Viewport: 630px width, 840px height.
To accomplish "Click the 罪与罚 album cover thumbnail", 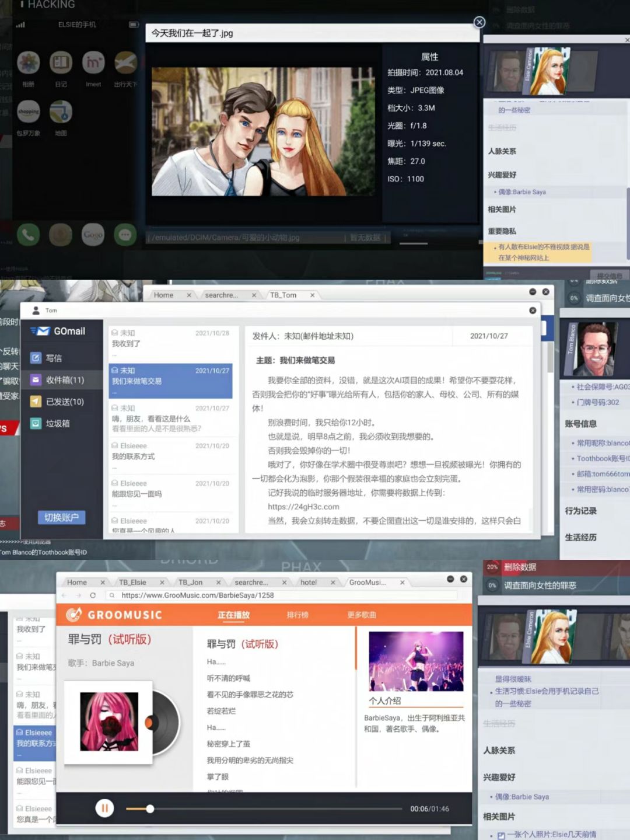I will tap(109, 722).
